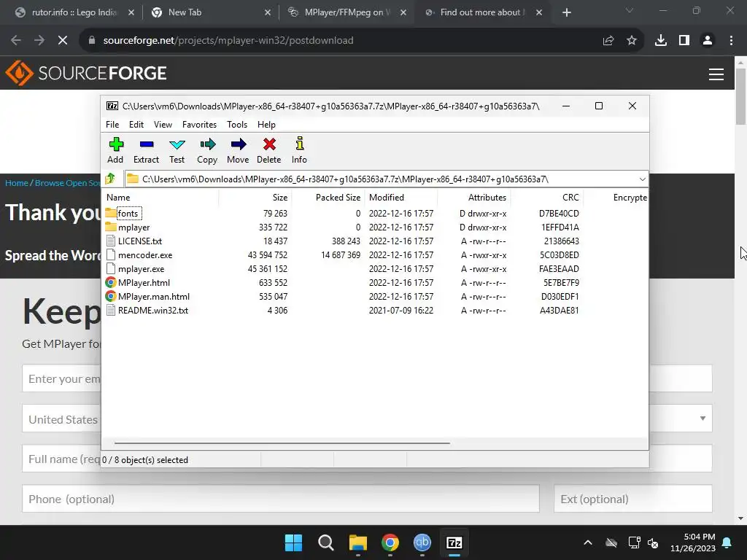This screenshot has width=747, height=560.
Task: Click the 7-Zip horizontal scrollbar
Action: click(282, 443)
